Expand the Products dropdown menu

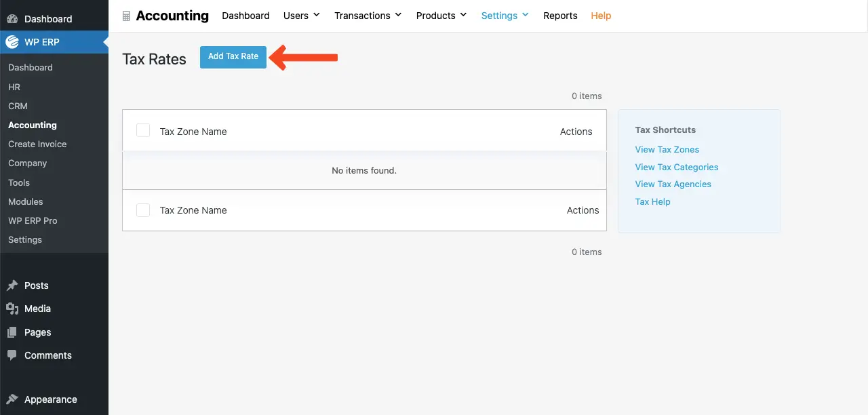click(441, 16)
